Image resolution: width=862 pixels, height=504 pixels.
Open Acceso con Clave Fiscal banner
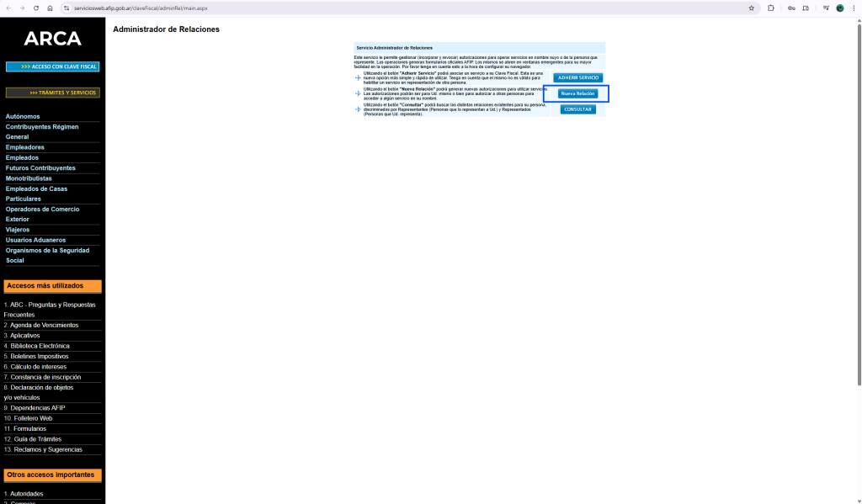click(52, 66)
